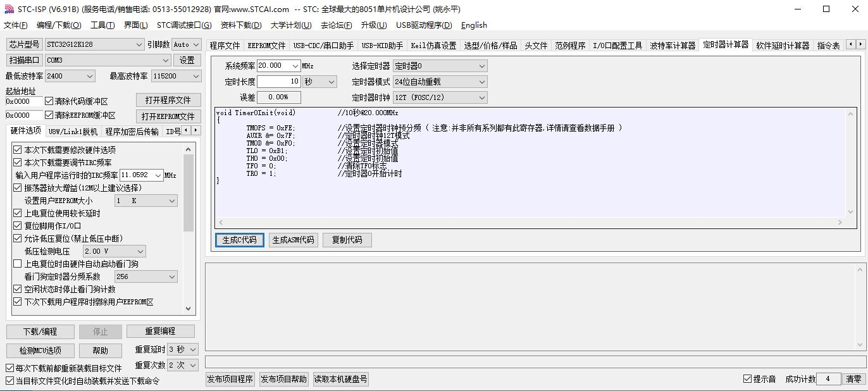This screenshot has width=868, height=391.
Task: Click 扫描串口 button
Action: (x=24, y=60)
